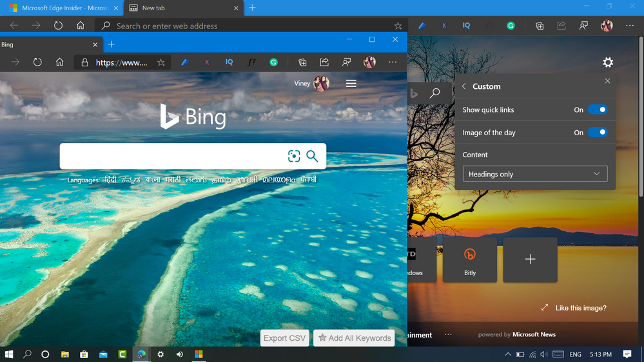Open File Explorer from taskbar
Viewport: 644px width, 362px height.
click(x=65, y=354)
